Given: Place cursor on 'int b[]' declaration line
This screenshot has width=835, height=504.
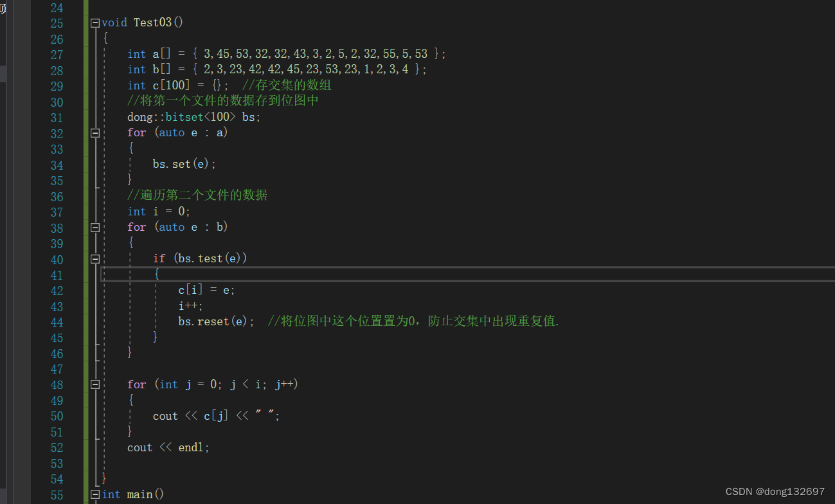Looking at the screenshot, I should (277, 69).
